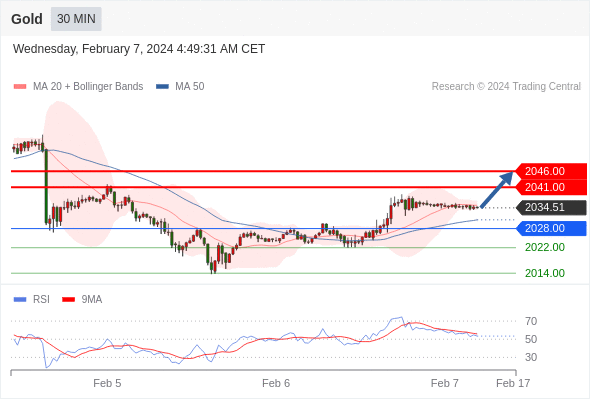This screenshot has width=590, height=400.
Task: Click the RSI 70 level label
Action: (x=531, y=321)
